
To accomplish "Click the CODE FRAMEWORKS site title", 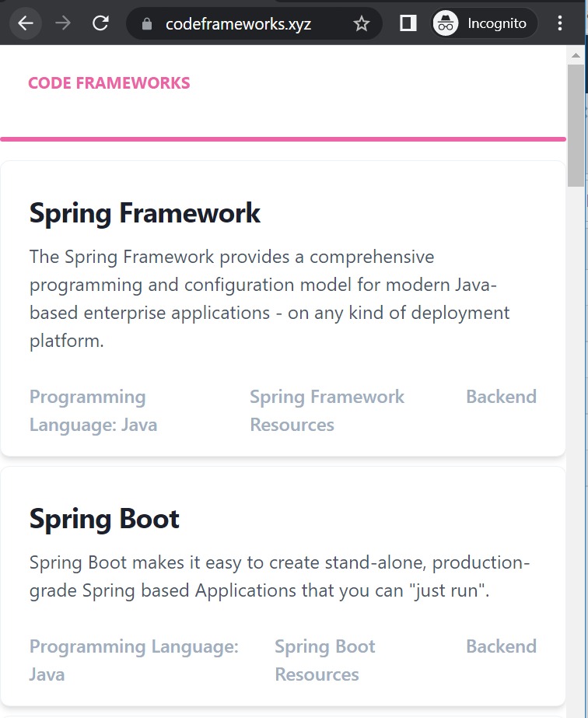I will (x=109, y=83).
